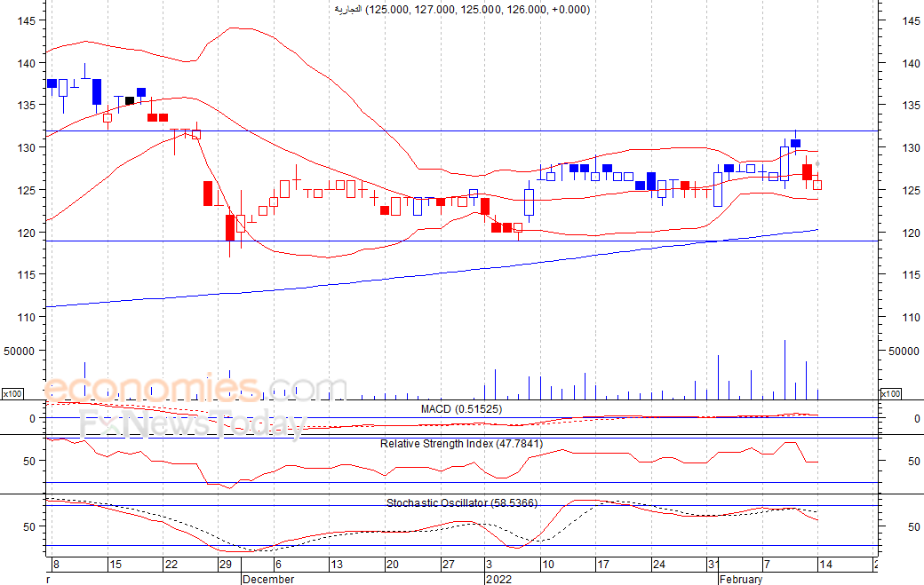The height and width of the screenshot is (585, 924).
Task: Click the date label 6 on time axis
Action: point(278,565)
